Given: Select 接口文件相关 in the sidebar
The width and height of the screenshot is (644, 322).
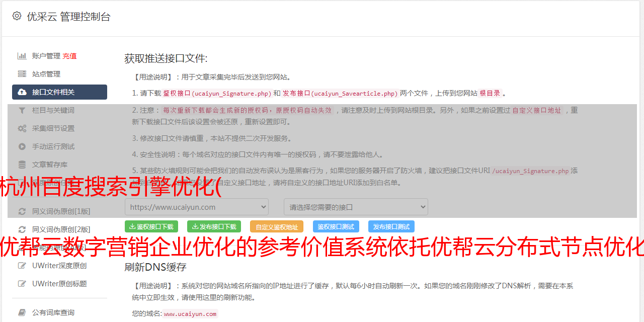Looking at the screenshot, I should pyautogui.click(x=59, y=92).
